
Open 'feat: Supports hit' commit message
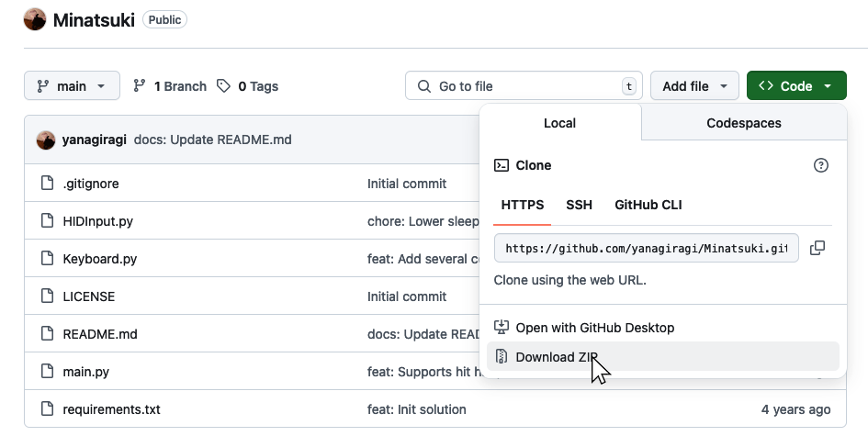(423, 372)
